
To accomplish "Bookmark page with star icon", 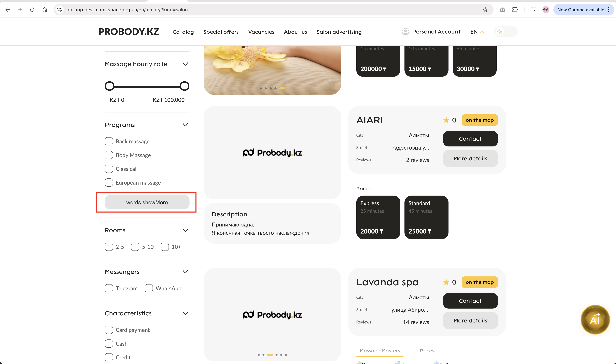I will click(485, 10).
